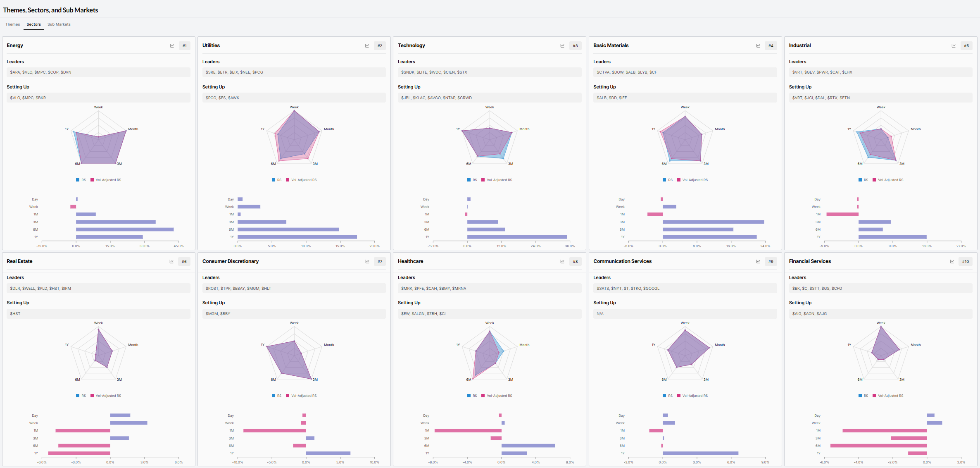Open the Energy sector chart icon
Image resolution: width=980 pixels, height=468 pixels.
pyautogui.click(x=172, y=46)
